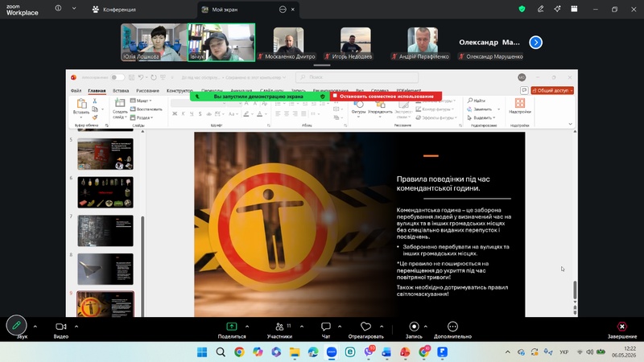Click the Zoom encryption shield icon
Image resolution: width=644 pixels, height=362 pixels.
(522, 9)
